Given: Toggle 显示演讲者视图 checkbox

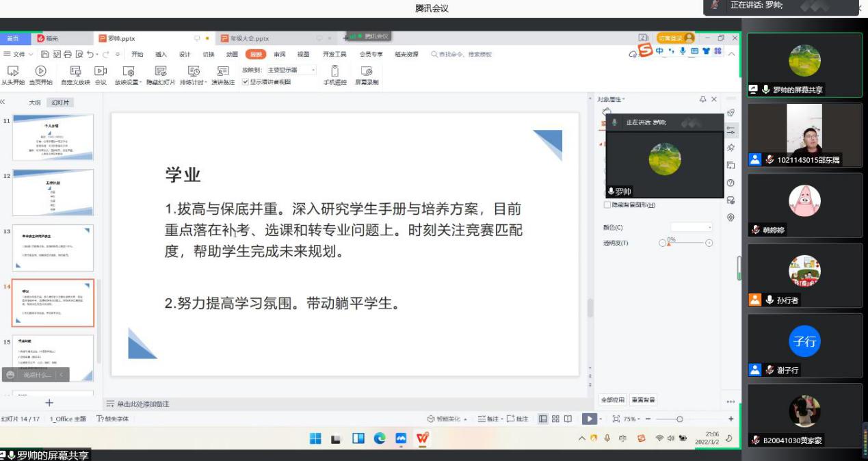Looking at the screenshot, I should 246,82.
